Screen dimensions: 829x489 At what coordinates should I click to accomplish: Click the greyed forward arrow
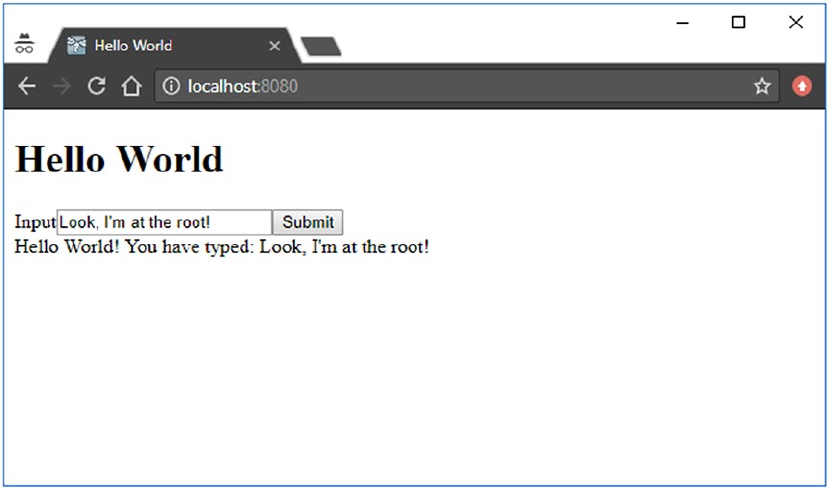tap(61, 86)
